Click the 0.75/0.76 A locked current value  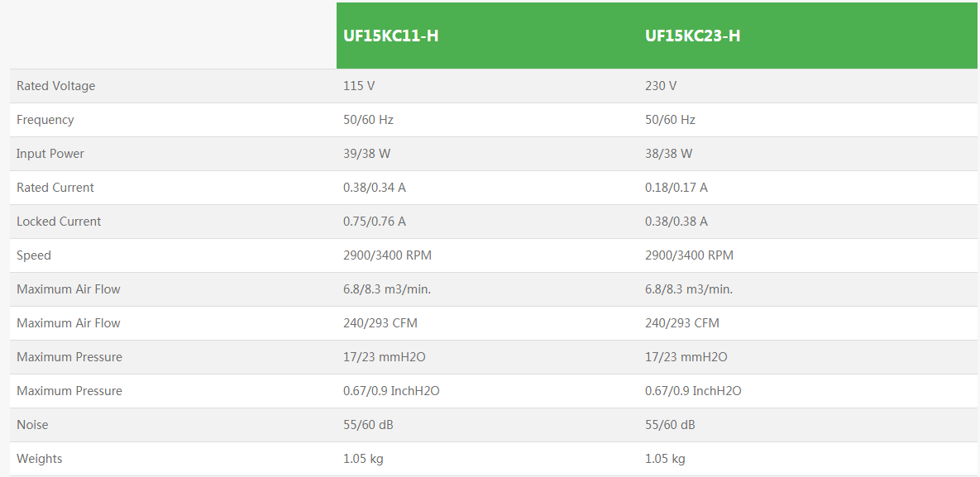click(x=375, y=222)
